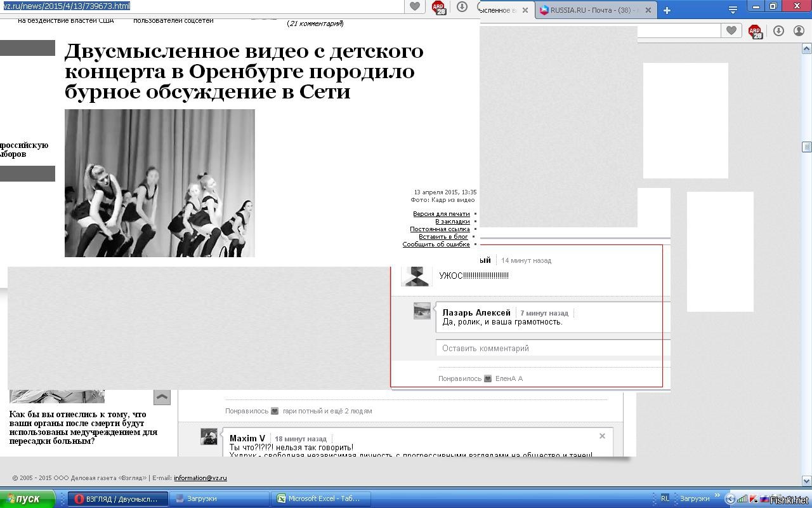
Task: Open the organ transplant poll question
Action: [83, 427]
